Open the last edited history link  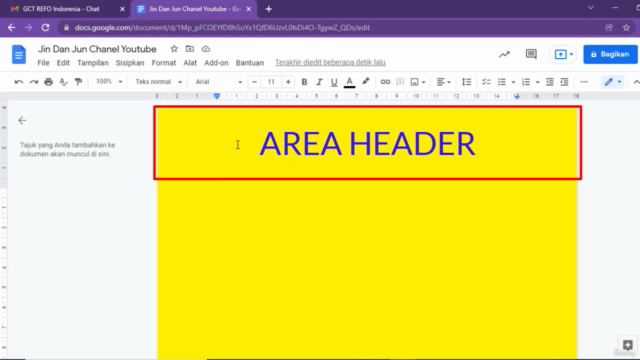[330, 62]
